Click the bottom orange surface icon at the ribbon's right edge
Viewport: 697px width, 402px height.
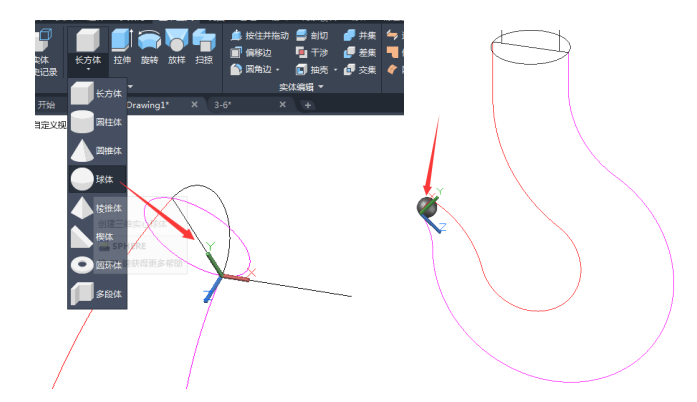coord(392,69)
